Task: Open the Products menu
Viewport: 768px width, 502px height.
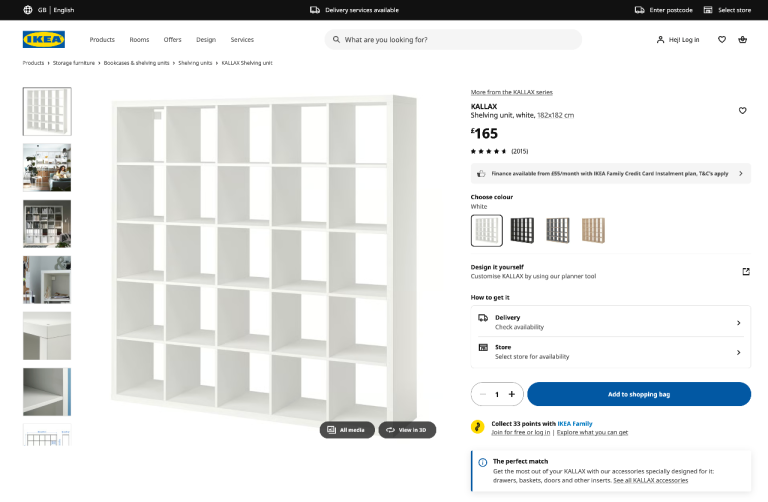Action: [x=102, y=40]
